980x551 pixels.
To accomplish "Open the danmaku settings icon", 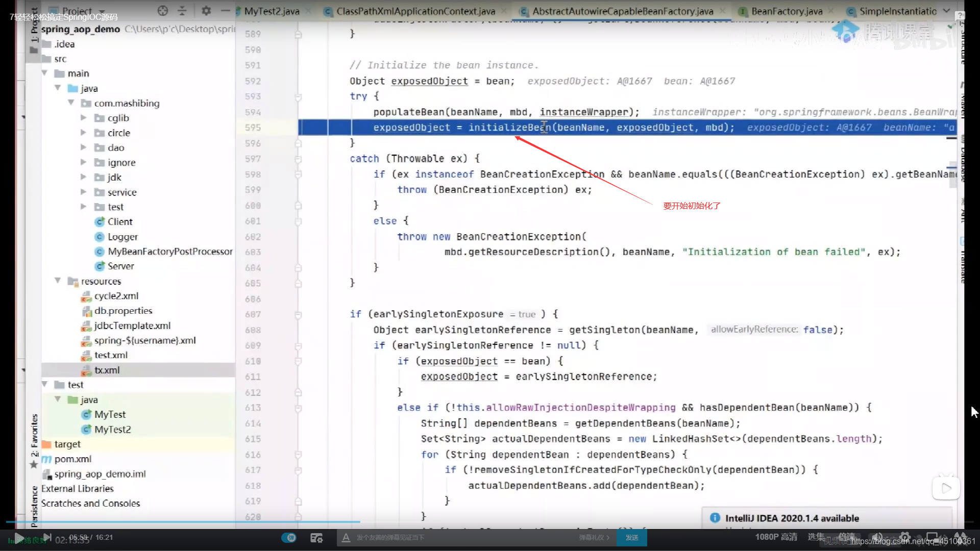I will click(316, 538).
